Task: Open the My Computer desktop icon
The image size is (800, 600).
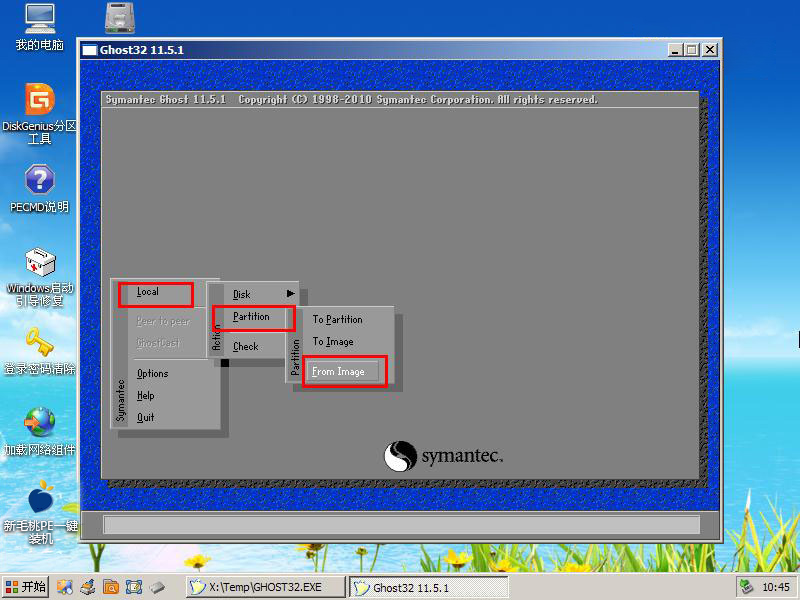Action: [x=39, y=27]
